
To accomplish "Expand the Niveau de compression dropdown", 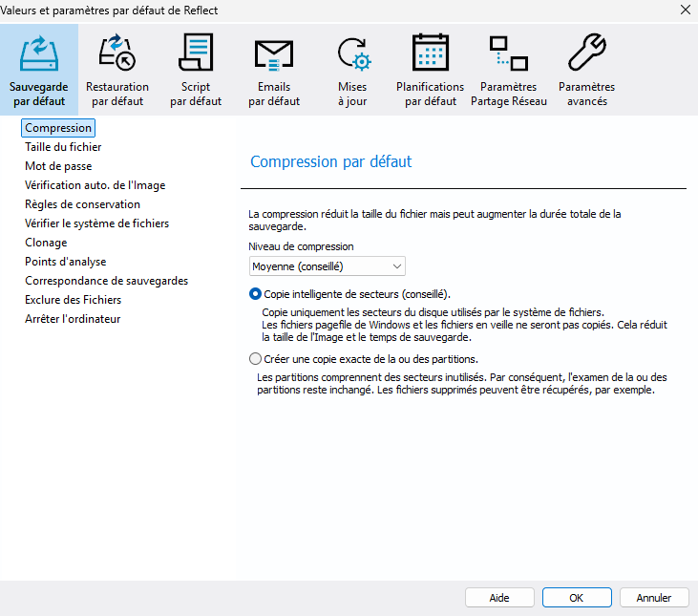I will click(327, 266).
